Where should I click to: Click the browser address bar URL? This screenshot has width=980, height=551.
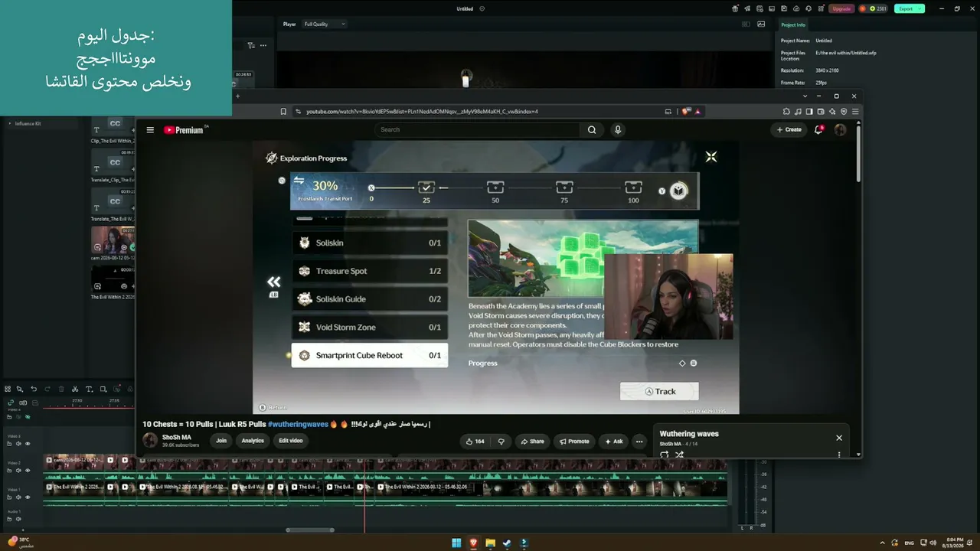(422, 112)
